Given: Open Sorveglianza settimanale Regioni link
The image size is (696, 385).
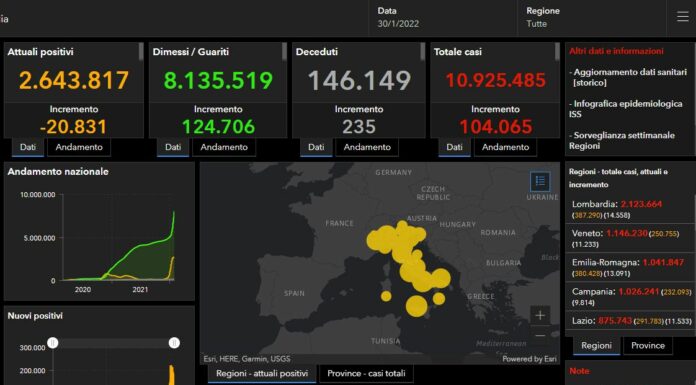Looking at the screenshot, I should click(622, 140).
